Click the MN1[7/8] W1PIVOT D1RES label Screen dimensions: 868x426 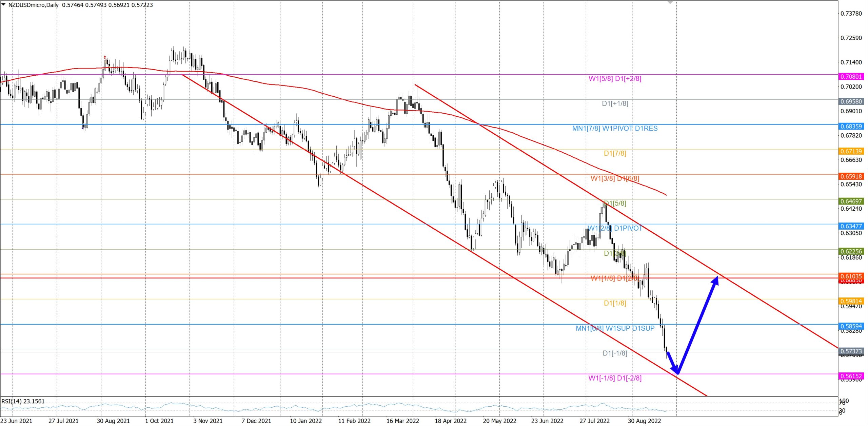pyautogui.click(x=615, y=129)
